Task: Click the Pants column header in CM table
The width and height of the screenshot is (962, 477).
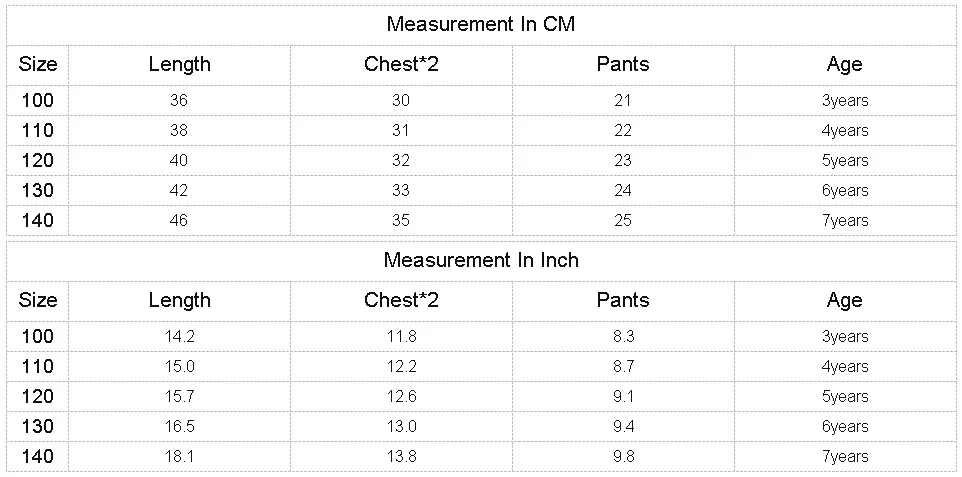Action: coord(623,64)
